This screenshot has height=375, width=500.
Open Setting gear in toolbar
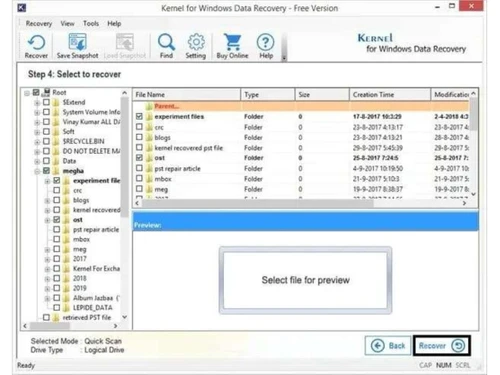coord(196,42)
